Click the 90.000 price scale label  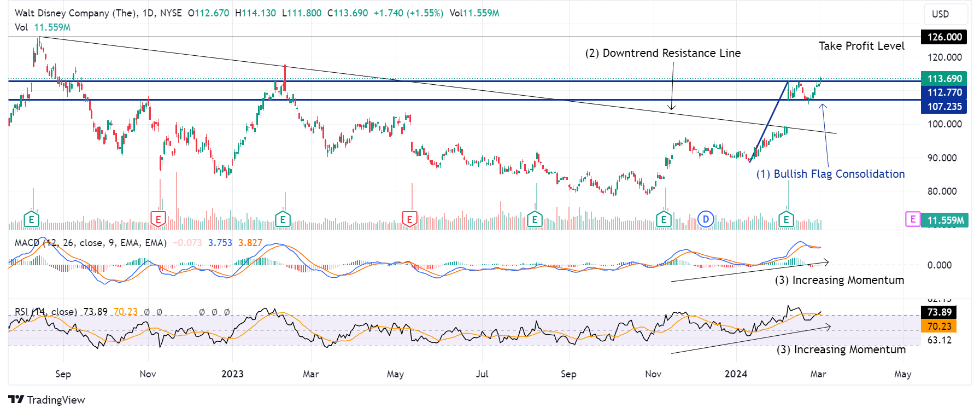pyautogui.click(x=942, y=158)
